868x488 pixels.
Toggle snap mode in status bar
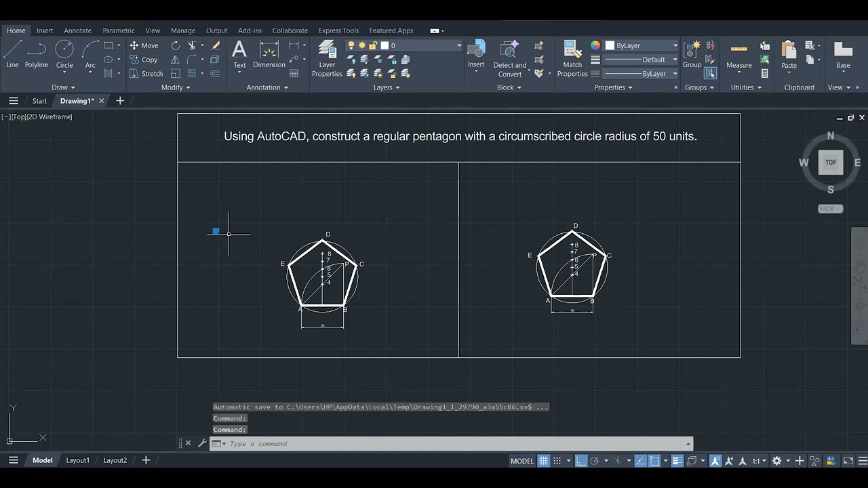click(557, 461)
